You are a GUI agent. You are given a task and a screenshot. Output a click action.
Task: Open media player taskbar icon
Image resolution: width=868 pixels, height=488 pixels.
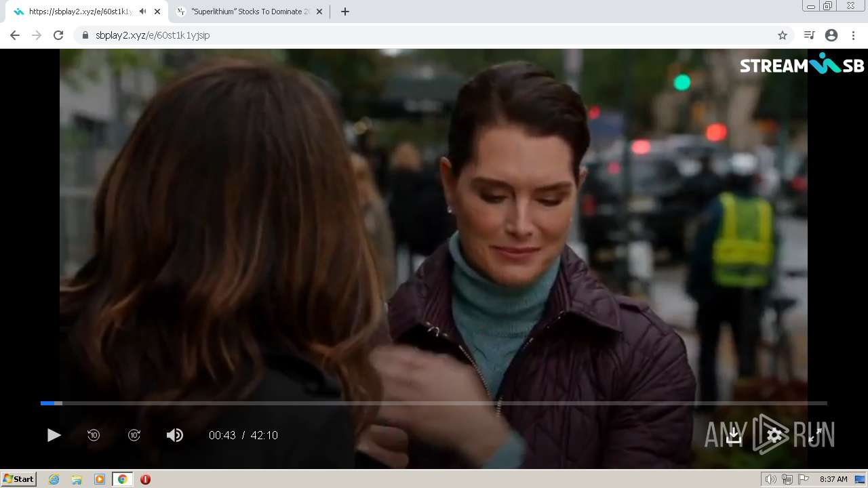100,479
